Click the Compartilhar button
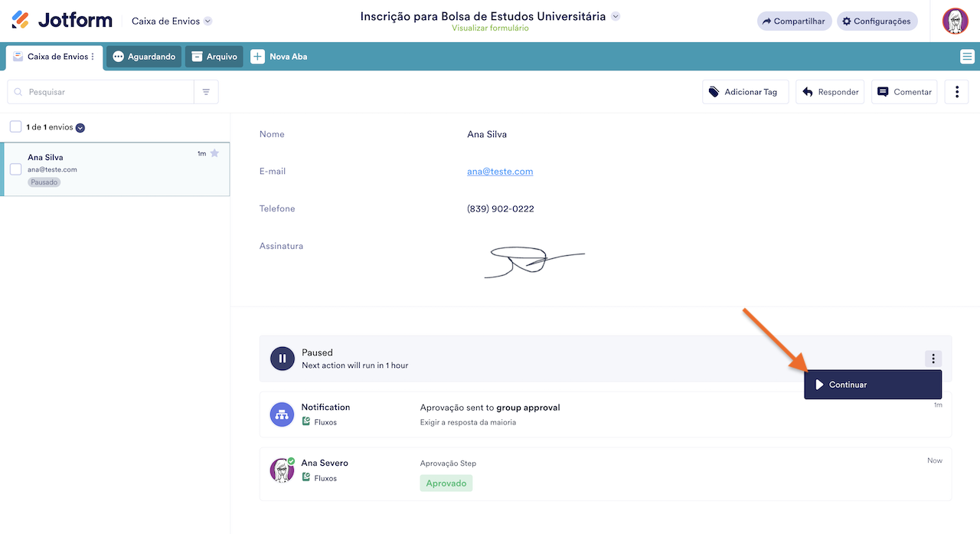The width and height of the screenshot is (980, 534). pyautogui.click(x=794, y=21)
